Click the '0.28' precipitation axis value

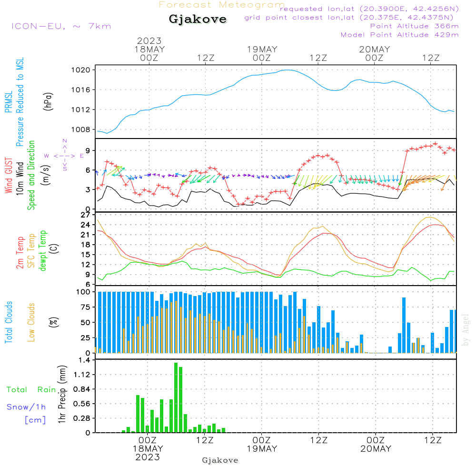point(82,418)
